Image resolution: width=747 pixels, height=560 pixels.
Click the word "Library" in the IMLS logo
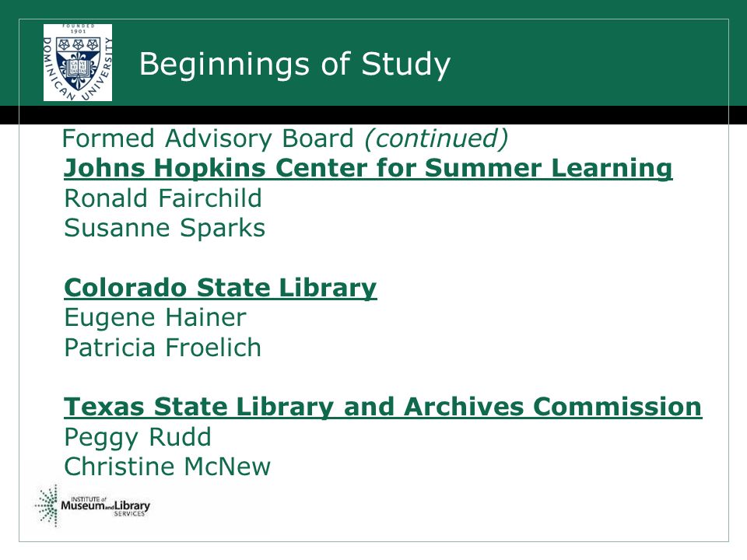132,506
